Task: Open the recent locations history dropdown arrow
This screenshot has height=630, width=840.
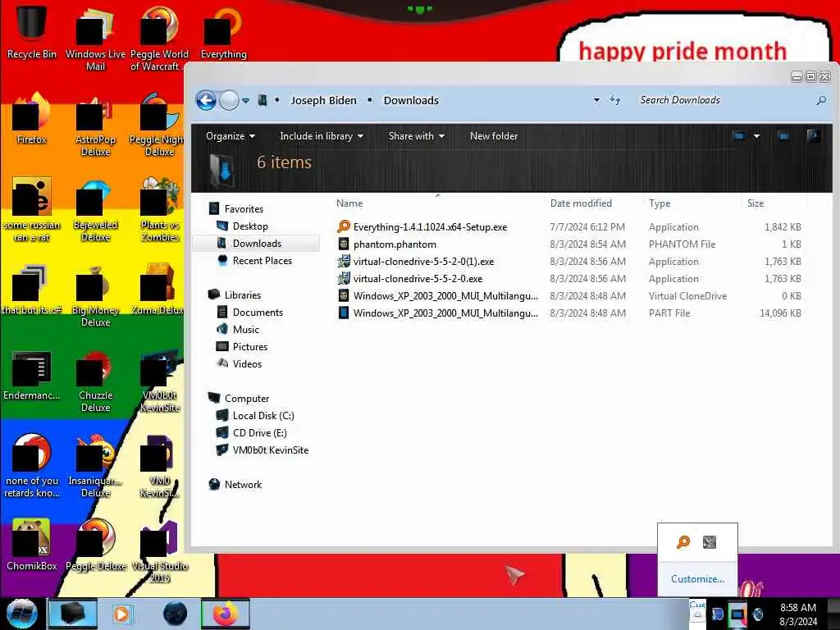Action: [245, 101]
